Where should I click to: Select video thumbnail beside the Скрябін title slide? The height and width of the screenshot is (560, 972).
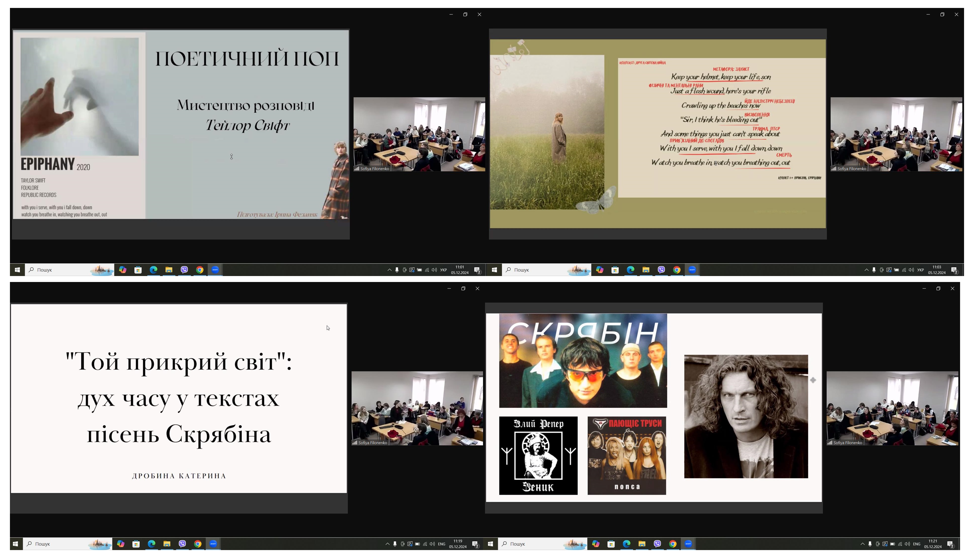[x=417, y=408]
